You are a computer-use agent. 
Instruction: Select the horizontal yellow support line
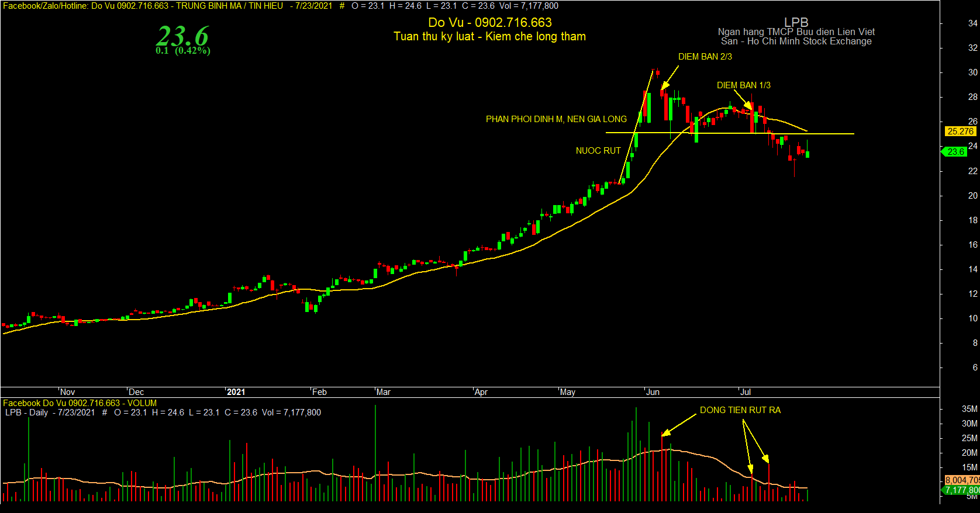click(730, 134)
